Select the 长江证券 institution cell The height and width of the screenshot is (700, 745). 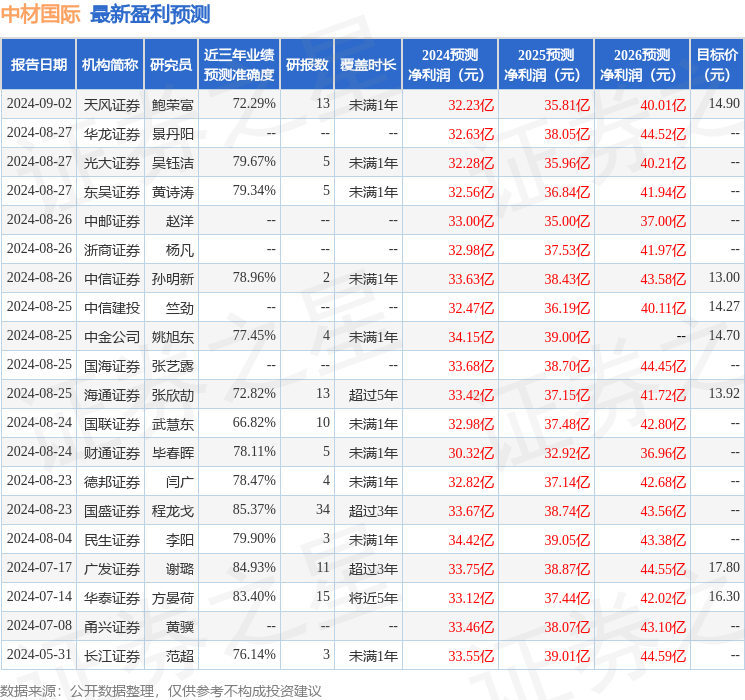tap(112, 656)
